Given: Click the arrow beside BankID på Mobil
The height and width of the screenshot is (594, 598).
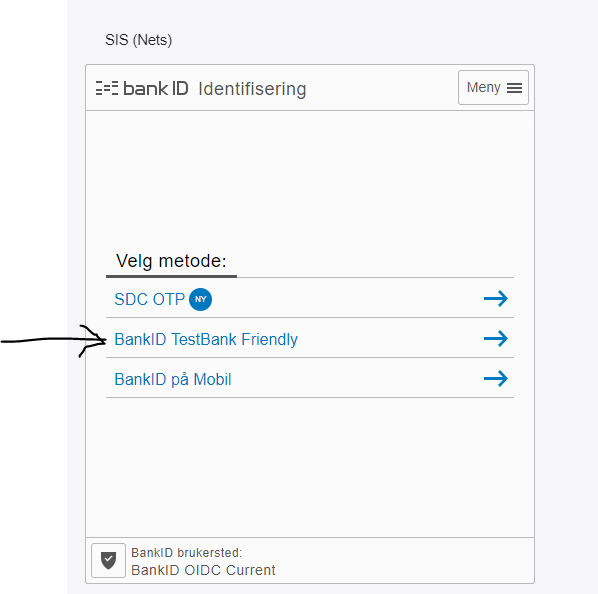Looking at the screenshot, I should [x=496, y=378].
